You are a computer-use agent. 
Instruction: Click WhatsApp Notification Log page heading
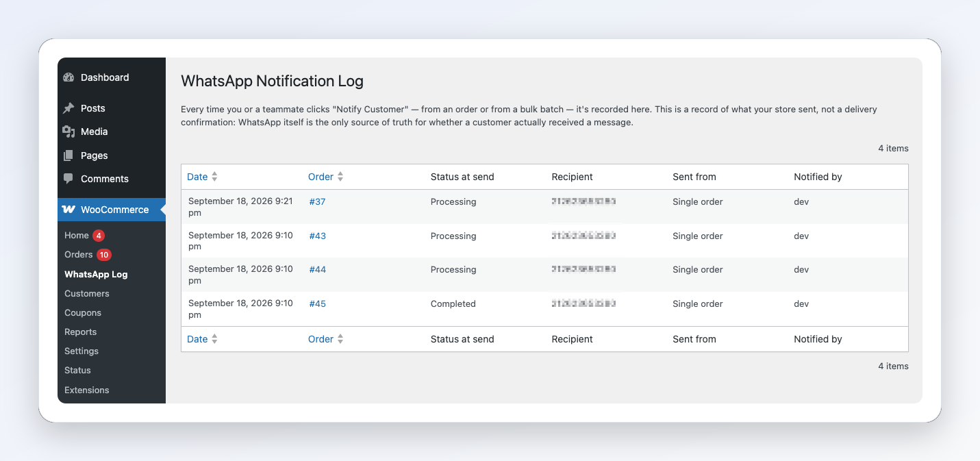272,82
